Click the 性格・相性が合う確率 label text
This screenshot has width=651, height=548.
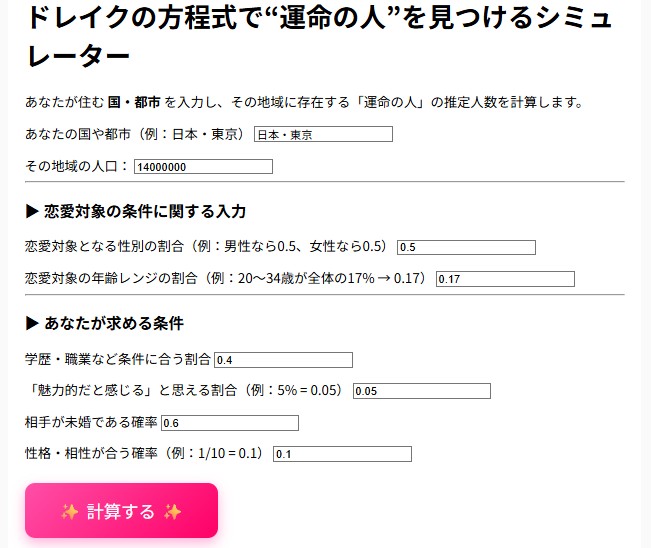click(144, 453)
